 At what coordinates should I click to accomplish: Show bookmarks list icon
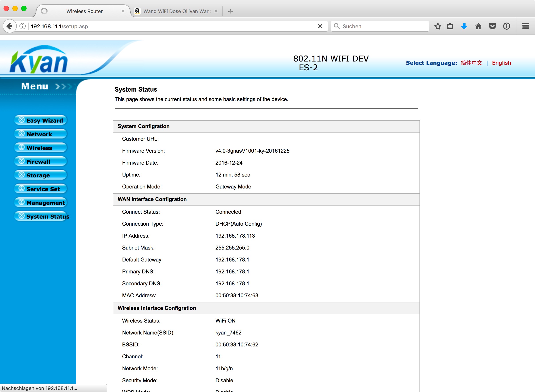click(x=450, y=26)
